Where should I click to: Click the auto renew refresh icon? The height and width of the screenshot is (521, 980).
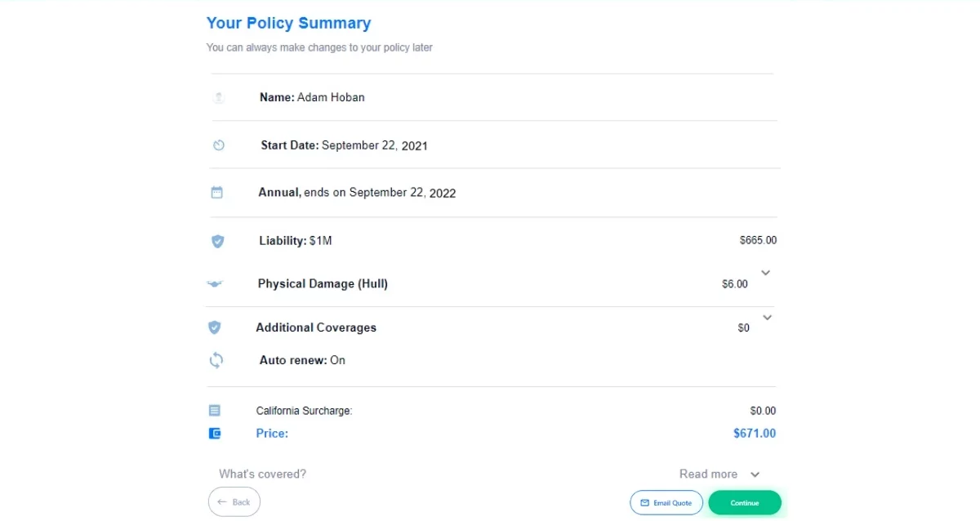coord(216,360)
